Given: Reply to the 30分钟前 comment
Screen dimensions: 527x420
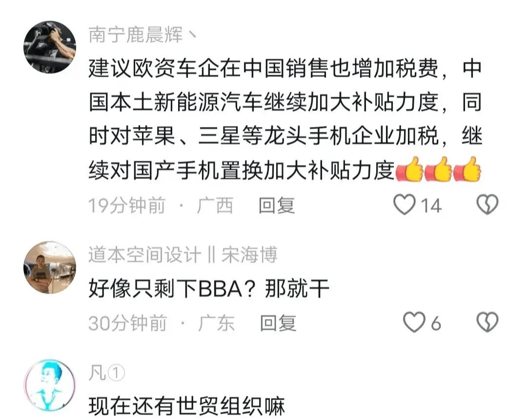Looking at the screenshot, I should click(278, 323).
